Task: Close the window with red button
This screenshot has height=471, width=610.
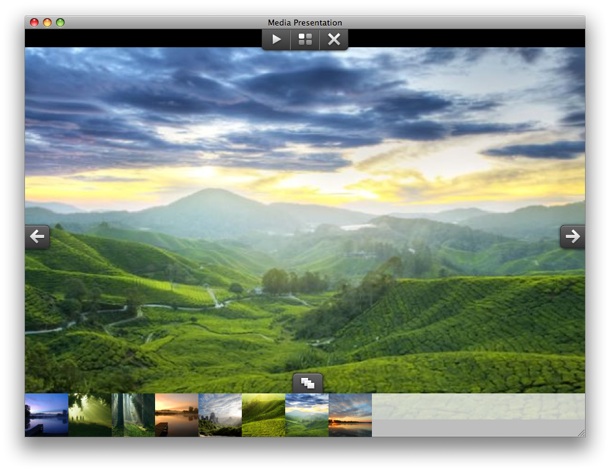Action: (x=34, y=22)
